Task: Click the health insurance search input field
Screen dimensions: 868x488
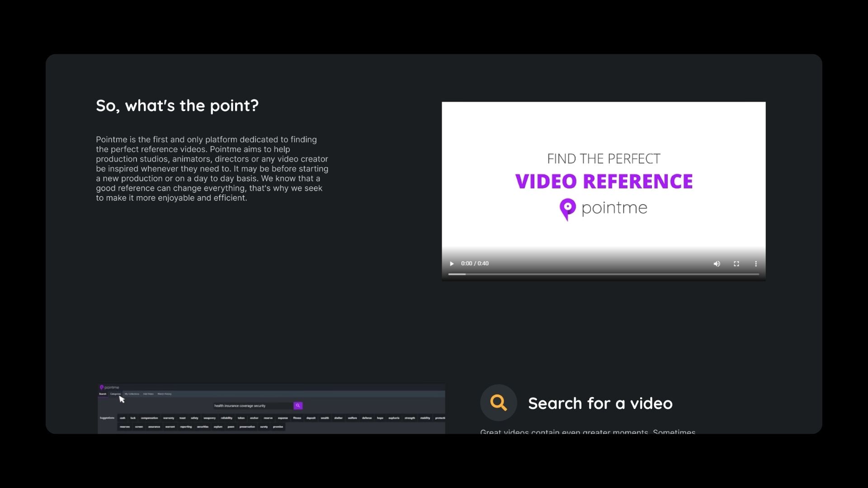Action: (x=252, y=406)
